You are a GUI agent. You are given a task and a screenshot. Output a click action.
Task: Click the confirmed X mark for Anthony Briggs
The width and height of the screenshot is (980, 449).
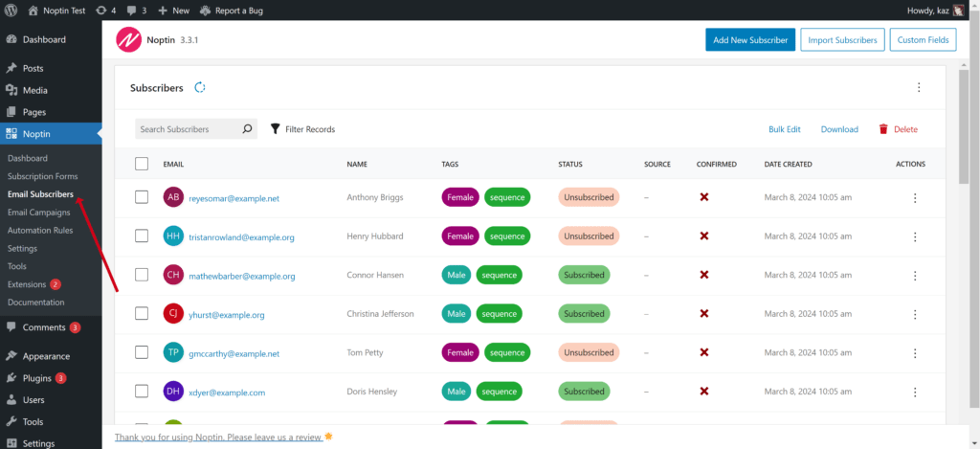(703, 197)
